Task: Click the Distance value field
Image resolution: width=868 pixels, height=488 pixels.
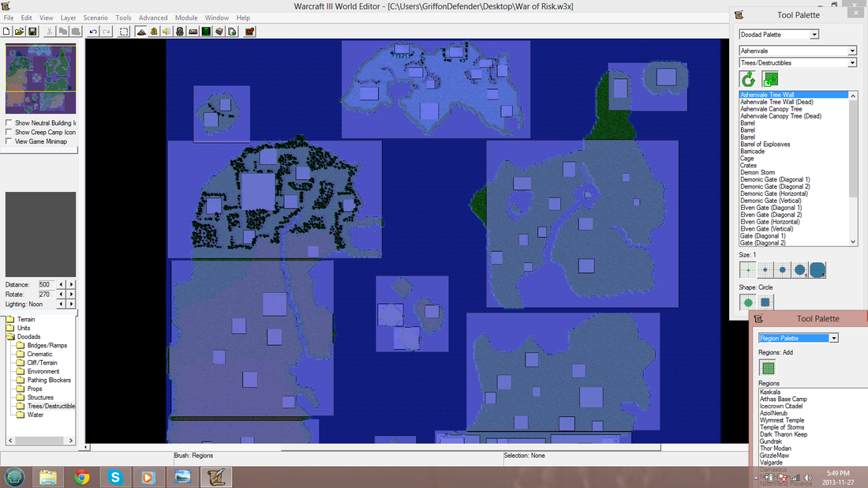Action: click(46, 285)
